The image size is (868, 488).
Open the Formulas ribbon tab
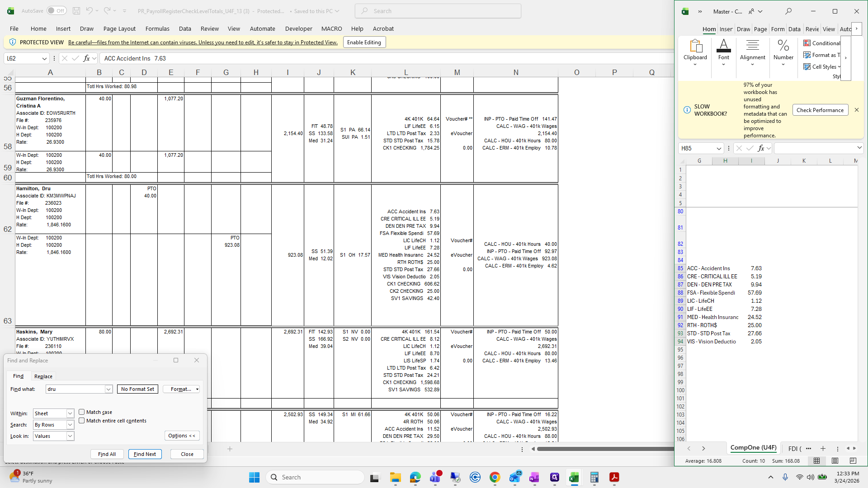coord(157,28)
